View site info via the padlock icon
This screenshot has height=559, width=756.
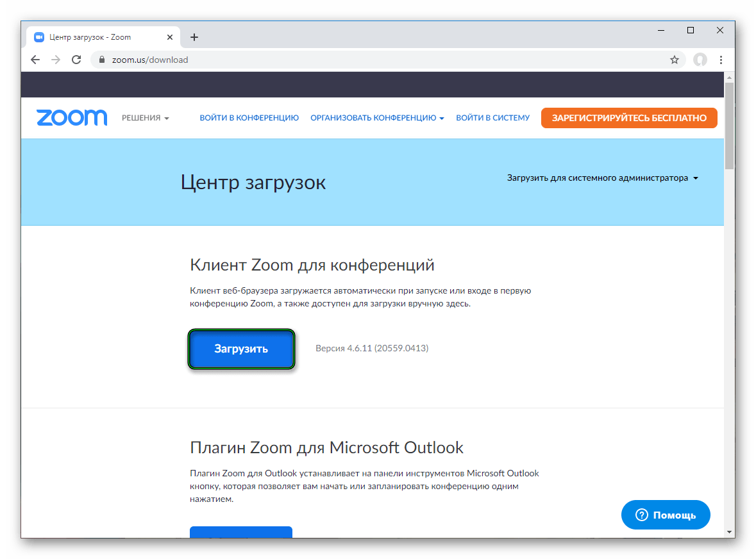tap(102, 60)
